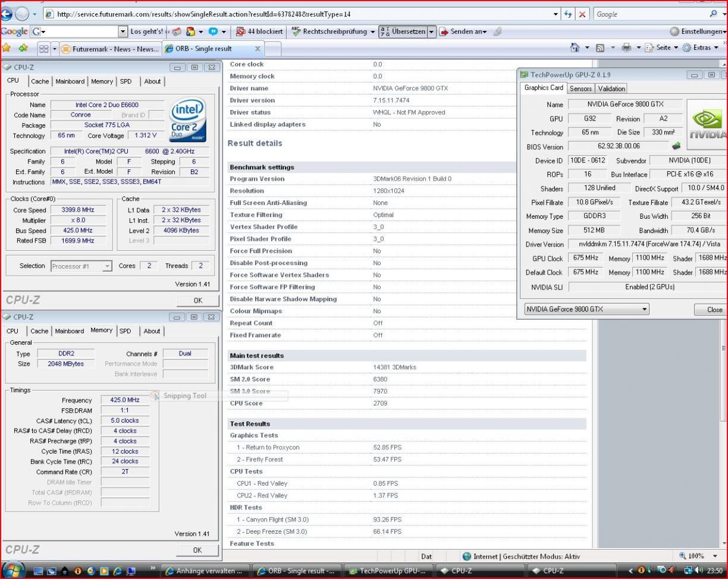This screenshot has height=579, width=728.
Task: Switch to TechPowerUp GPU-Z taskbar button
Action: click(390, 571)
